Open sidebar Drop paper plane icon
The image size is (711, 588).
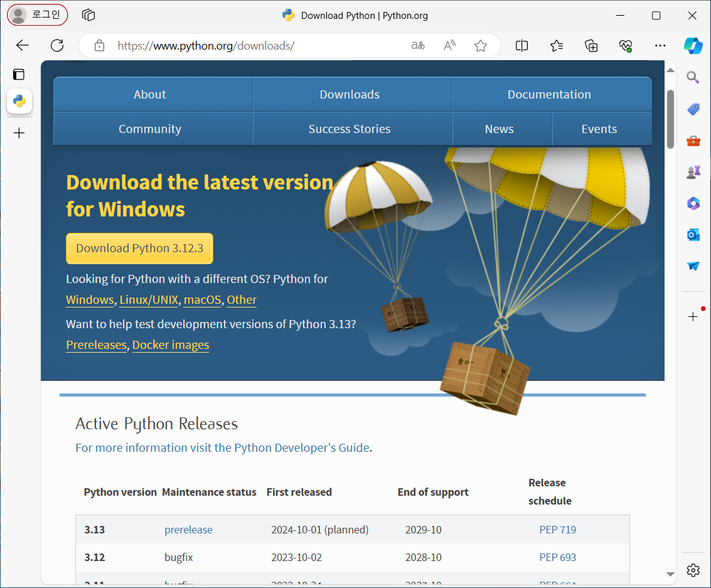(693, 266)
